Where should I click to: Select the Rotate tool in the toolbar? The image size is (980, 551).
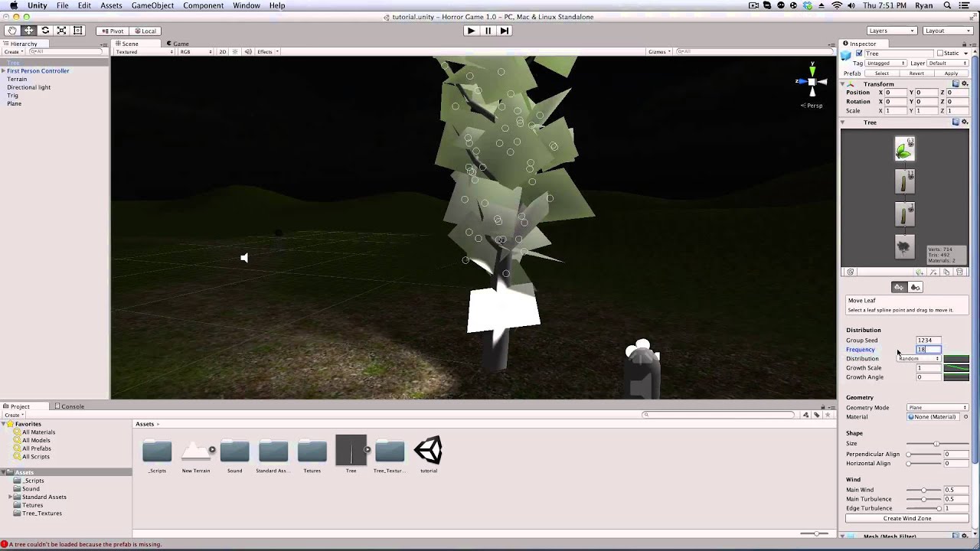45,31
